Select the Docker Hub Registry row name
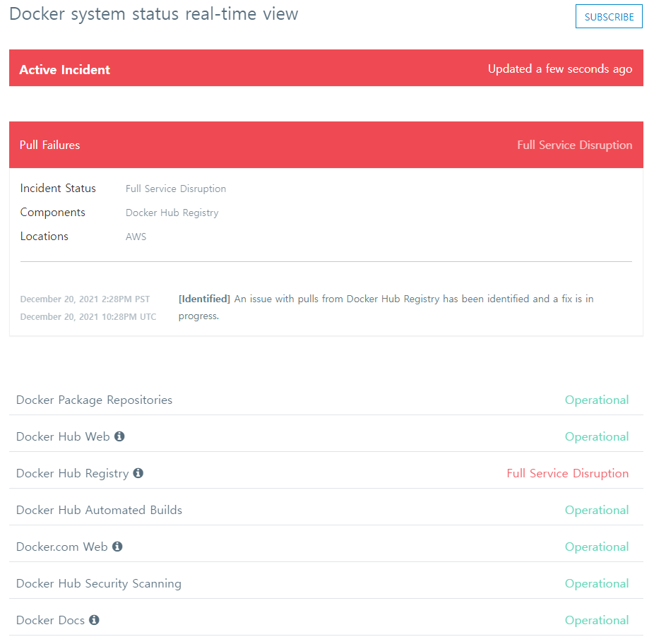This screenshot has height=644, width=654. coord(73,473)
